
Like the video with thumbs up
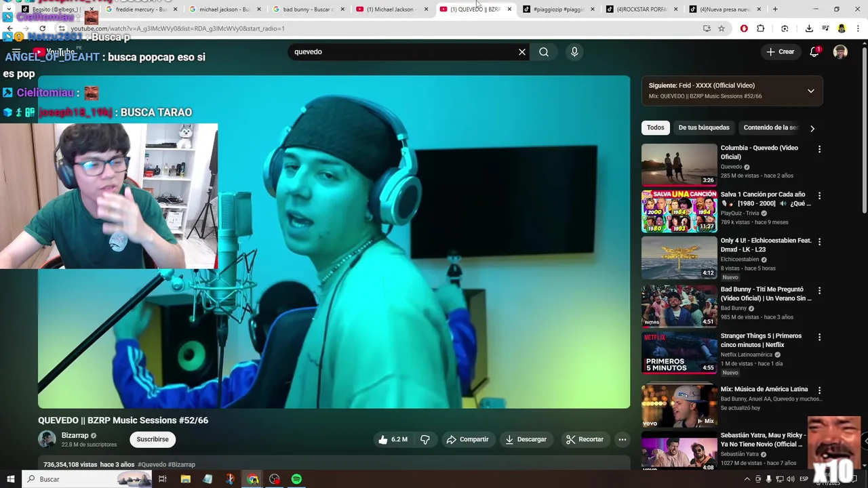point(393,439)
